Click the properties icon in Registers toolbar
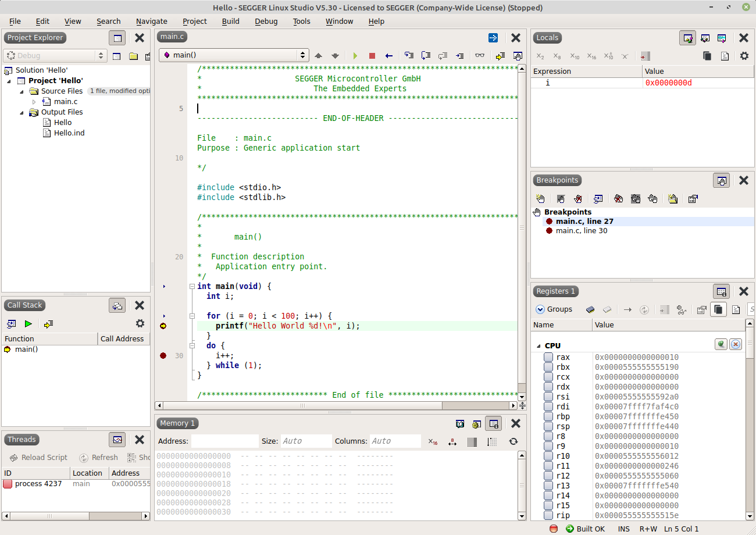The width and height of the screenshot is (756, 535). tap(701, 309)
